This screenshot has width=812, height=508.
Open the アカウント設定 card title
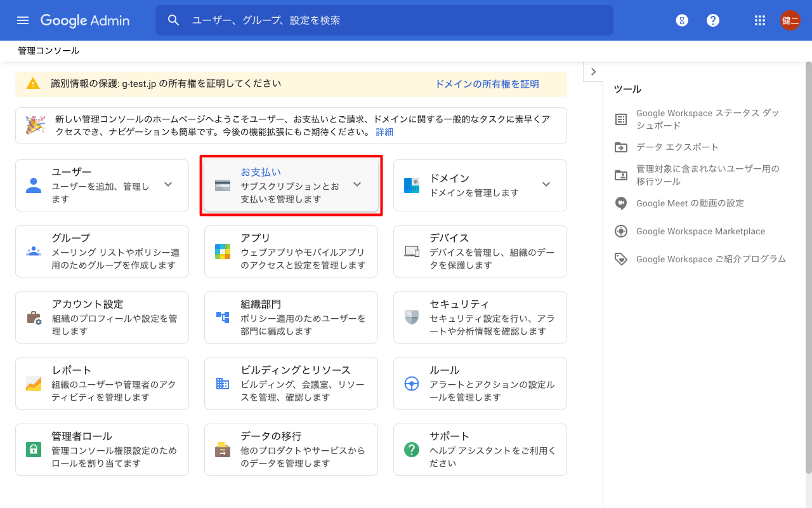(x=88, y=304)
